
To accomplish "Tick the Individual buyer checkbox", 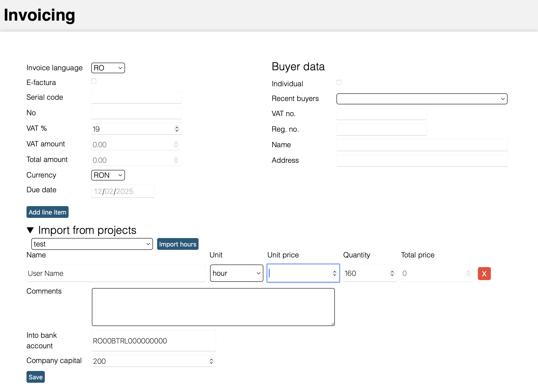I will point(339,83).
